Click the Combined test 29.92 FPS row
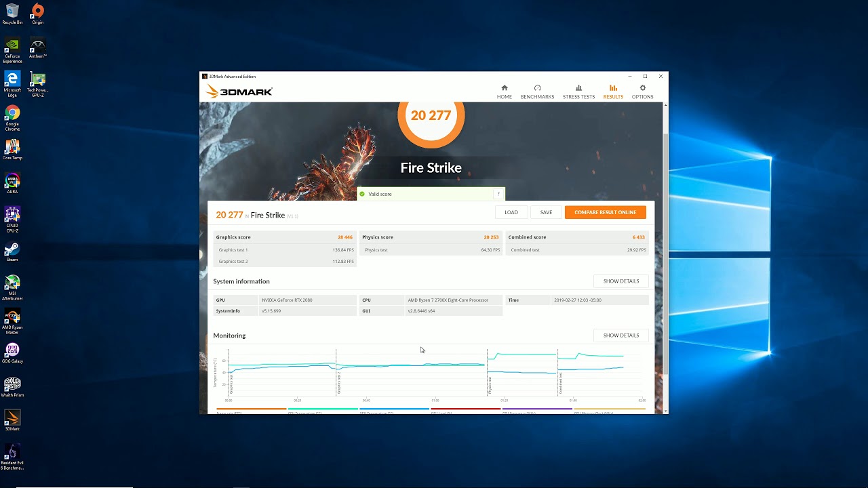Viewport: 868px width, 488px height. 577,249
